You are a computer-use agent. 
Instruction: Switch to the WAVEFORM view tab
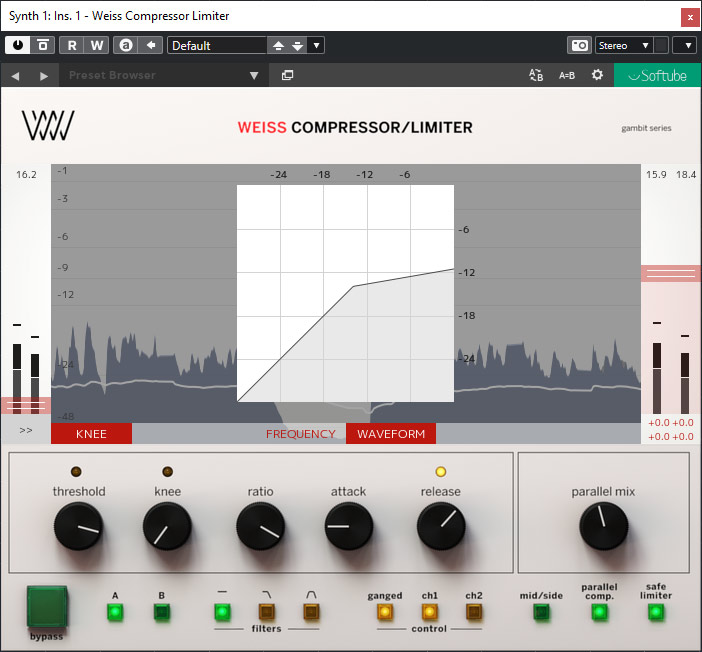pyautogui.click(x=391, y=434)
